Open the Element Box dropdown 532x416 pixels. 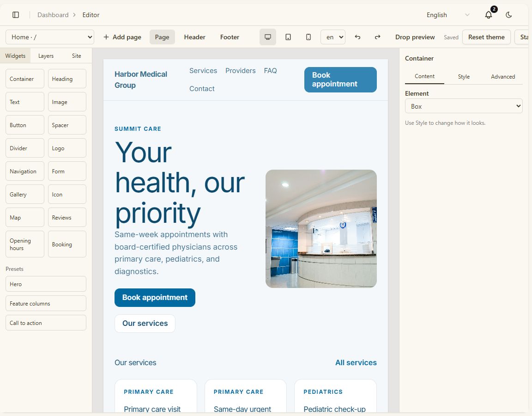click(x=464, y=106)
